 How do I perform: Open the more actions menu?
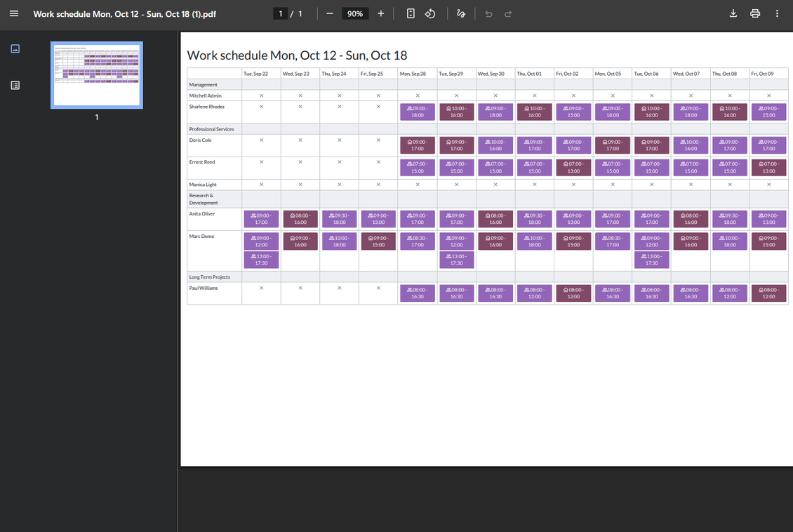777,13
